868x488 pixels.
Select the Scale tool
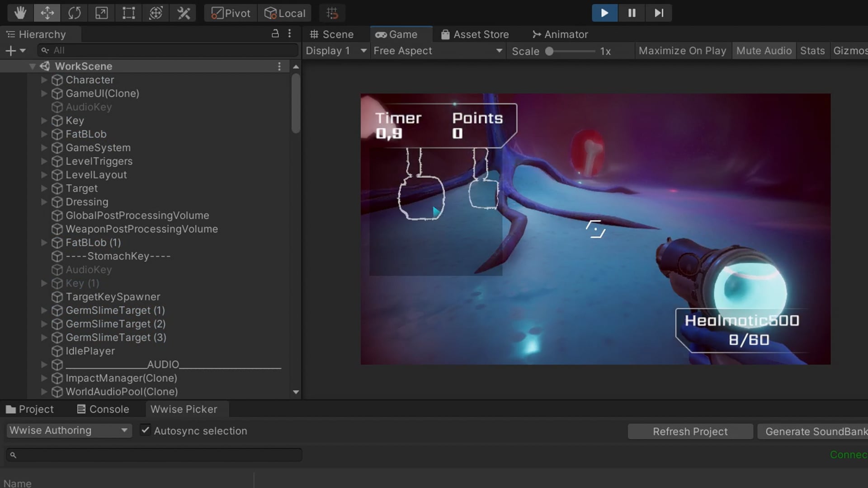(x=101, y=13)
